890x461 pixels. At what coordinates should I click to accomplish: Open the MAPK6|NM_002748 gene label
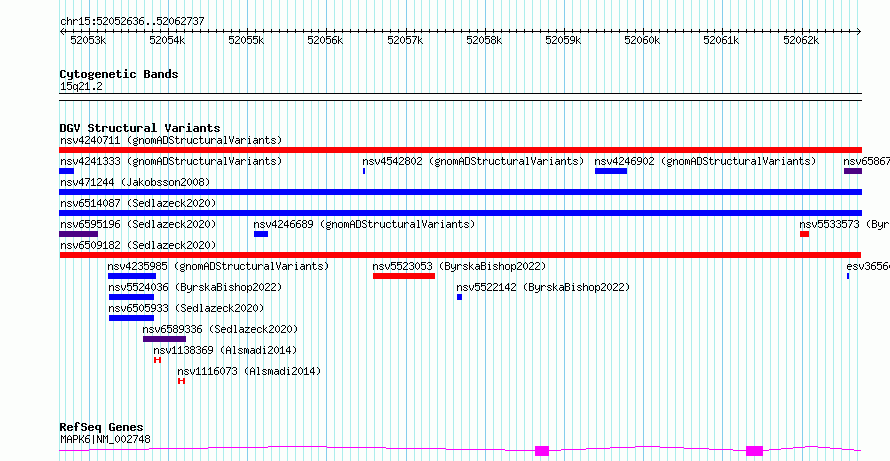106,439
